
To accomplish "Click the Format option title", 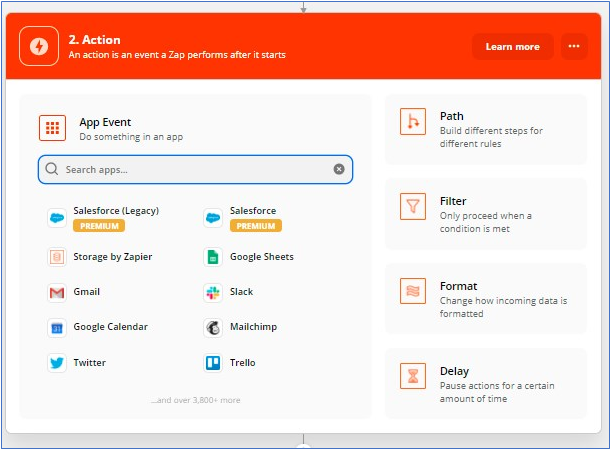I will click(x=459, y=286).
